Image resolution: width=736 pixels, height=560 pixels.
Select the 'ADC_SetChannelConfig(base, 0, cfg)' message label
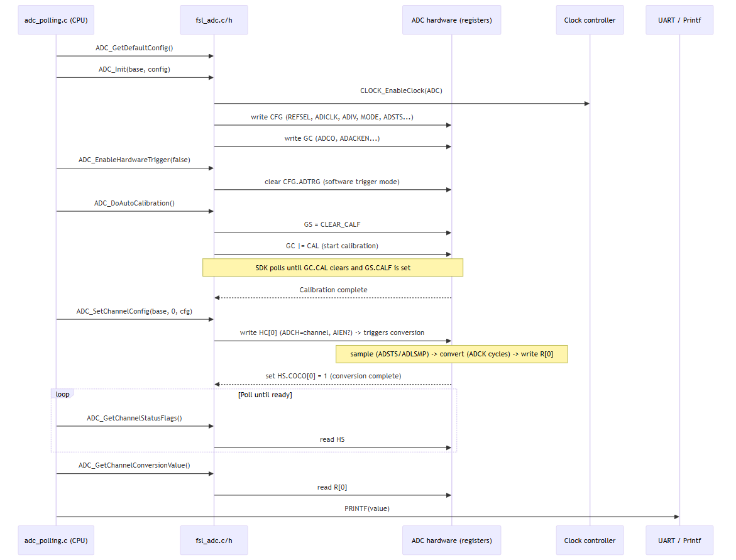click(x=135, y=311)
